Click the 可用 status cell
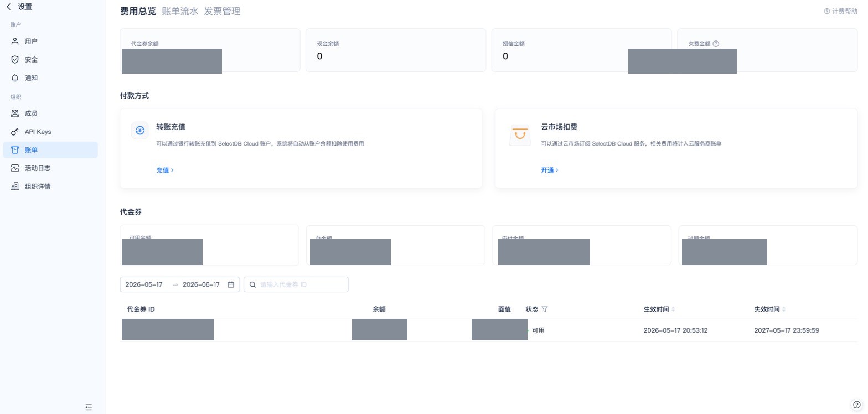The image size is (868, 414). coord(538,330)
